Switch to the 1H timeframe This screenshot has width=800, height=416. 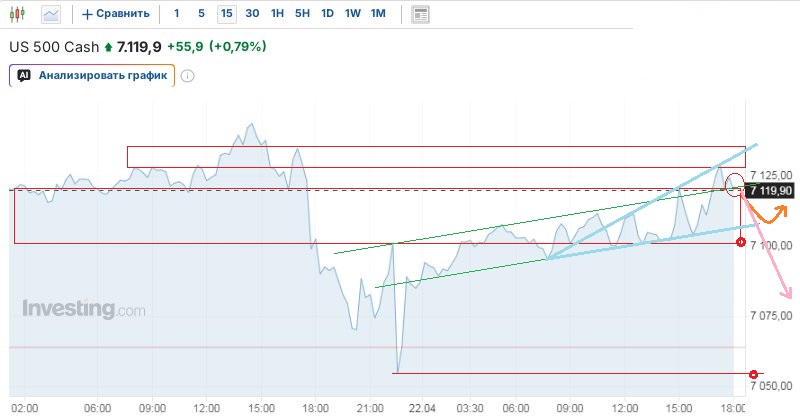click(278, 14)
